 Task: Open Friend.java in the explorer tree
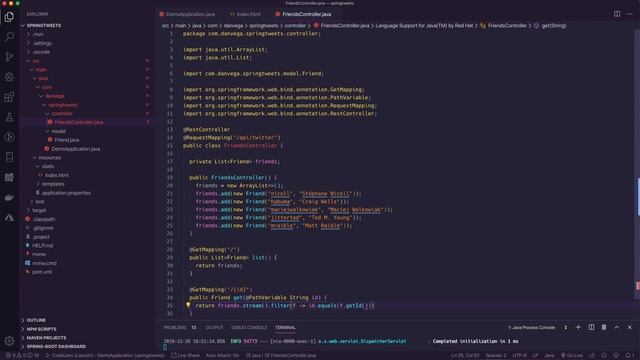(67, 140)
